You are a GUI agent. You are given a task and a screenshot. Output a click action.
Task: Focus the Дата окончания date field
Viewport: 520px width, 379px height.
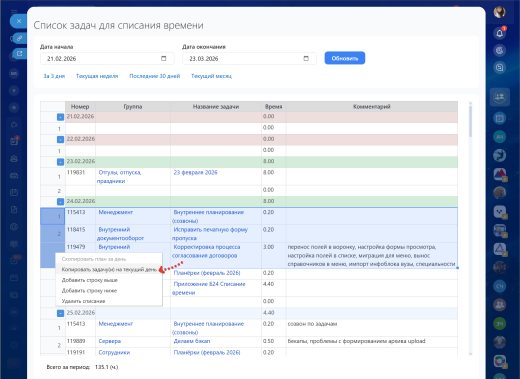249,58
